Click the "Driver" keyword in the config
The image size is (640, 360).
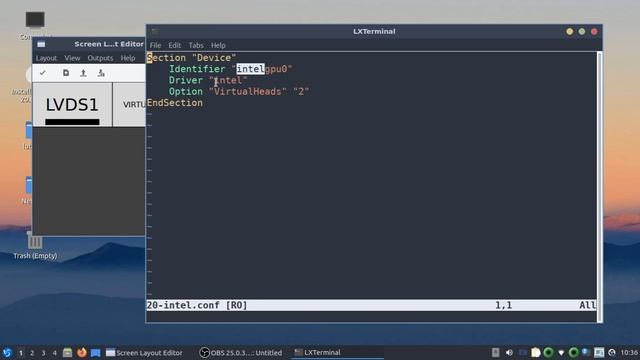(x=186, y=80)
